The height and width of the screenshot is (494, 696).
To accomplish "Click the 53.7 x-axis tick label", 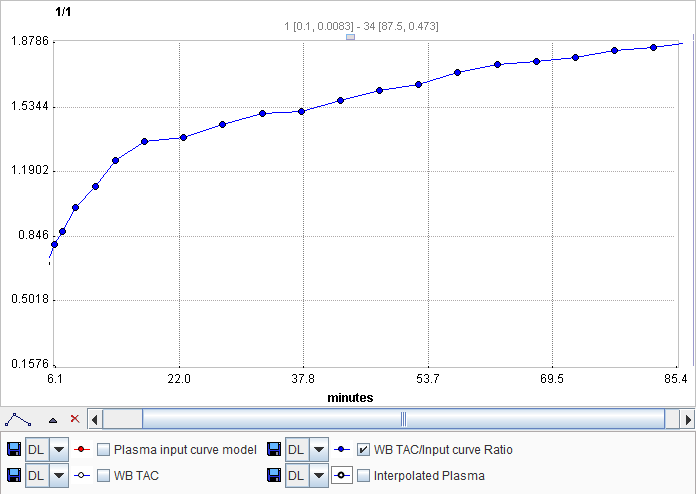I will 427,379.
